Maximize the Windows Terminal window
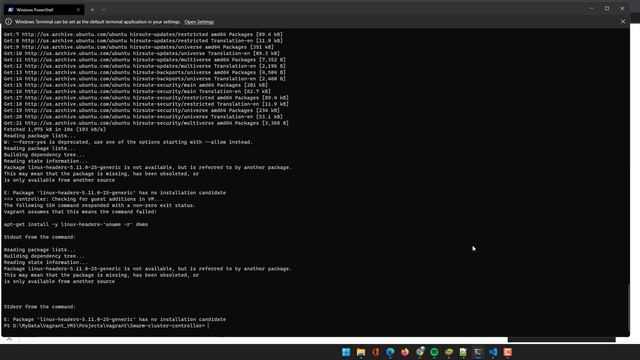 [607, 8]
